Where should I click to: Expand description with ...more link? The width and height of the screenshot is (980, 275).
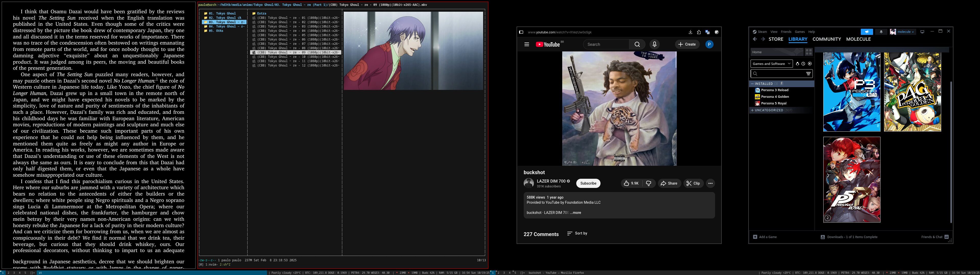click(x=575, y=213)
